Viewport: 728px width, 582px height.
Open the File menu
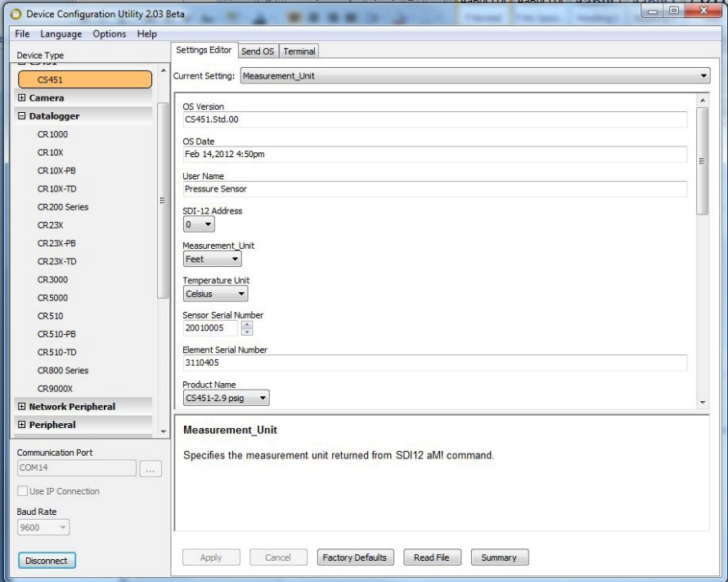pos(21,34)
